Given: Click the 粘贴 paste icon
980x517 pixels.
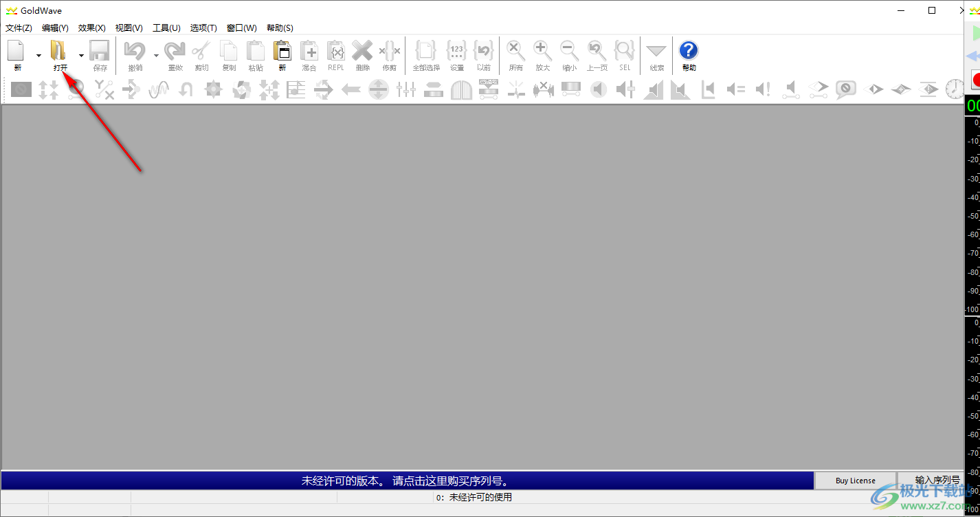Looking at the screenshot, I should click(x=256, y=51).
